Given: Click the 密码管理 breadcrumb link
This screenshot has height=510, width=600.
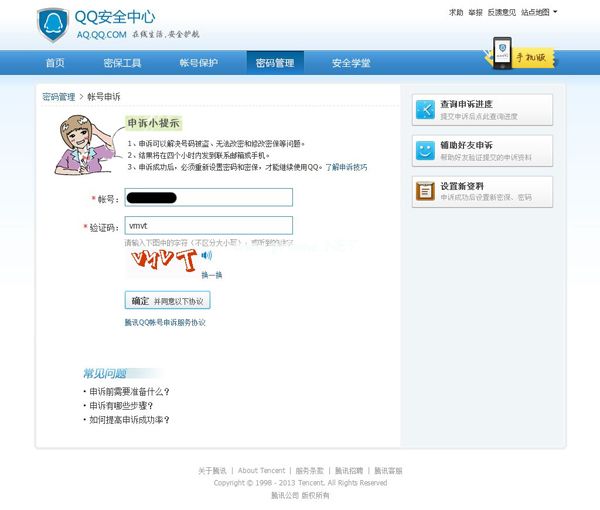Looking at the screenshot, I should [x=59, y=97].
